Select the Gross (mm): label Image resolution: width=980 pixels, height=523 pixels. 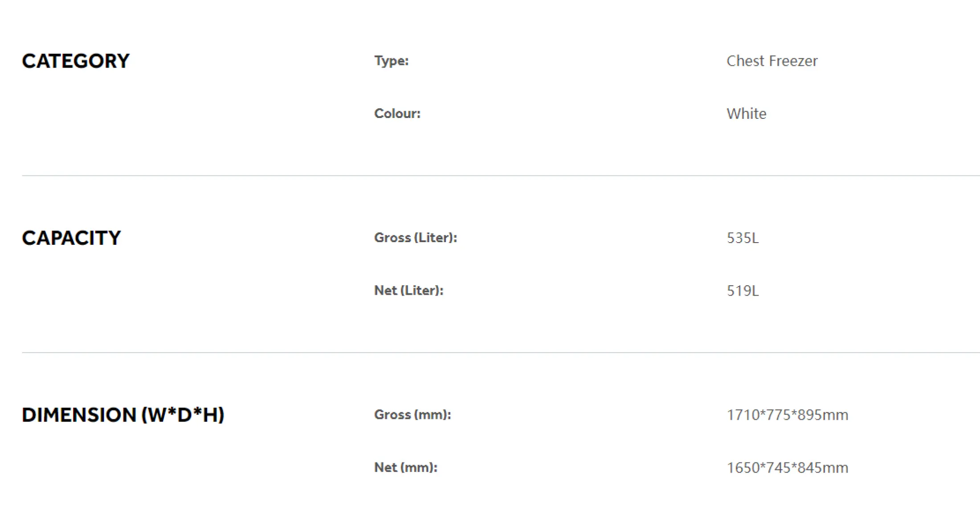(412, 415)
